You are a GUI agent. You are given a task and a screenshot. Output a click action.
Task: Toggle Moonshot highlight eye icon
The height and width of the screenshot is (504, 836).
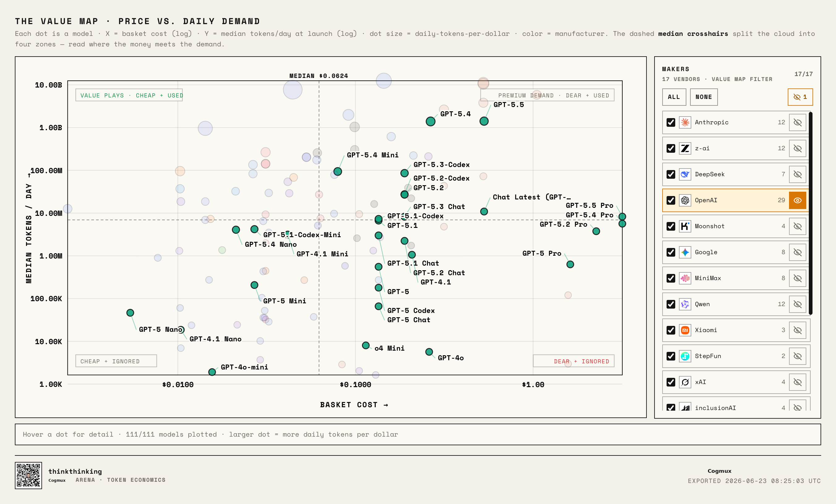click(x=797, y=226)
